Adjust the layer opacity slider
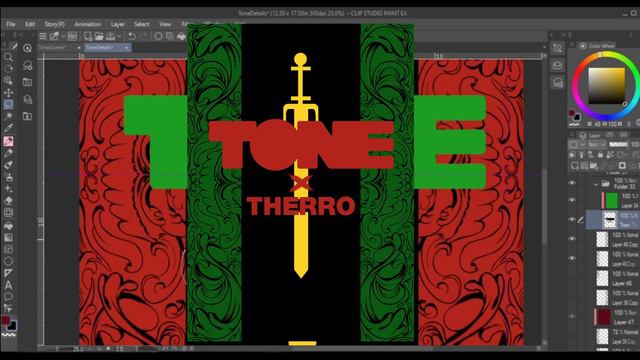 coord(618,144)
